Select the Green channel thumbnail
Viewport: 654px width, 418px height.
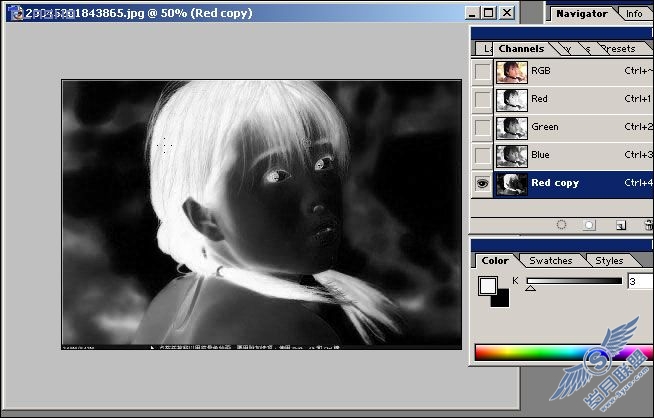(x=512, y=128)
